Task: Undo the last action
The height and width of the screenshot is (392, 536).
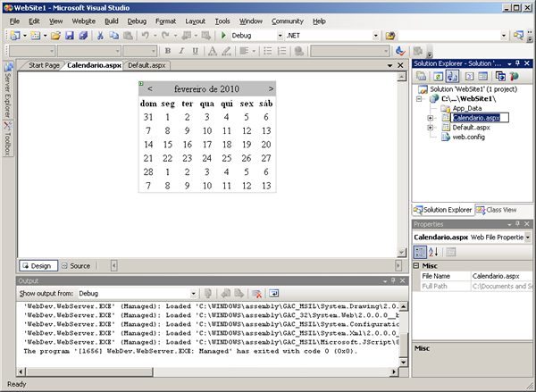Action: pyautogui.click(x=146, y=36)
